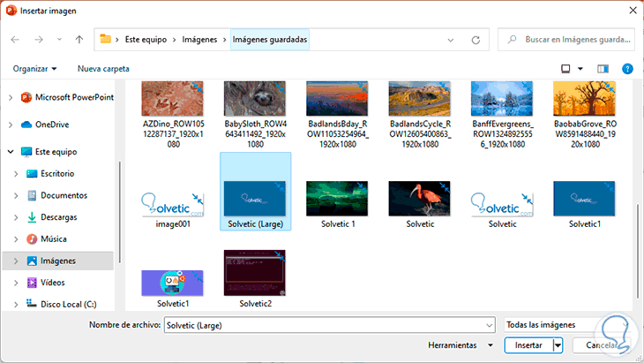The image size is (644, 363).
Task: Open Imágenes in the sidebar
Action: coord(58,261)
